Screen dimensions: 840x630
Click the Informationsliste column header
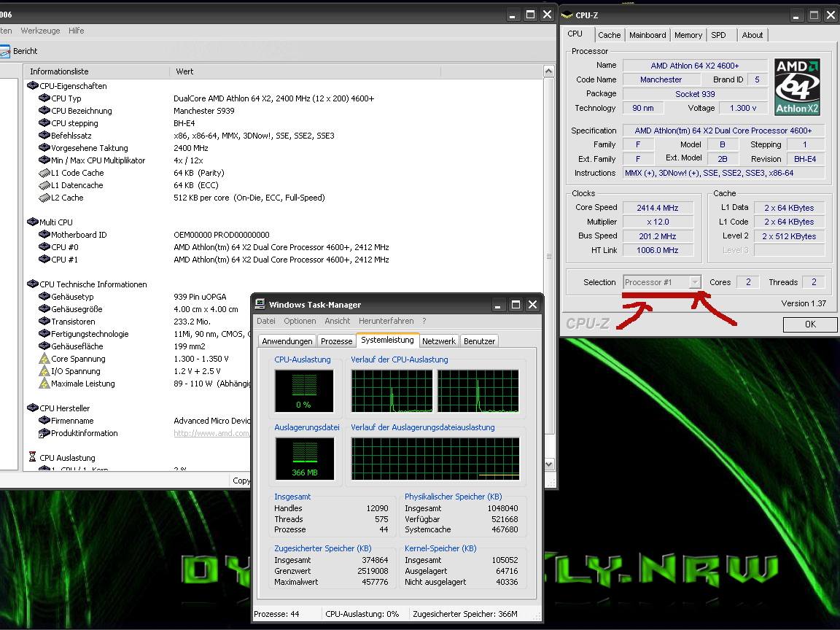tap(96, 71)
